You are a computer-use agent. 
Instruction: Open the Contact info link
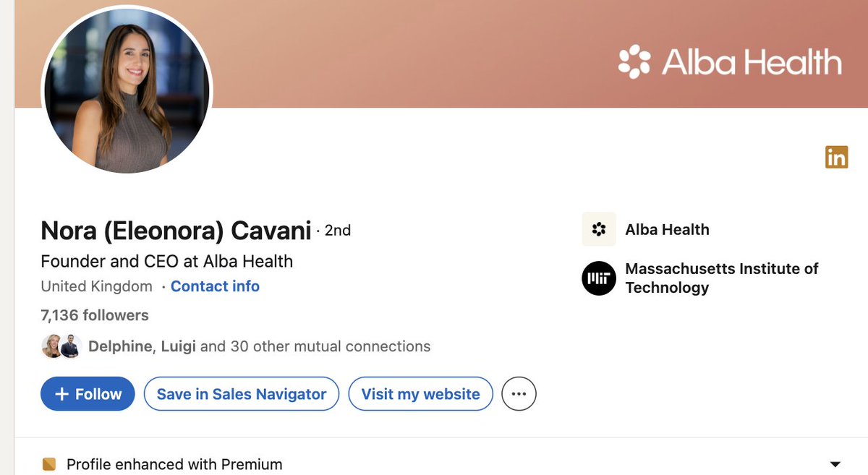[215, 286]
